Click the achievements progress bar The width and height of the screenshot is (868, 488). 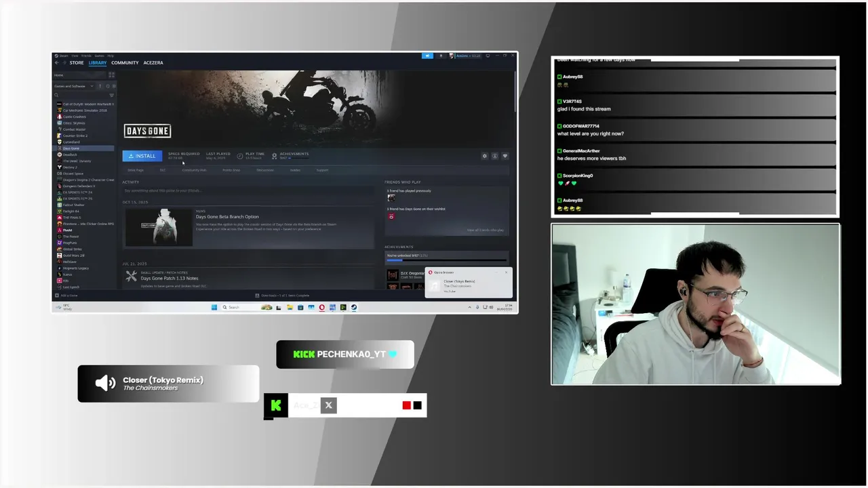(x=446, y=260)
